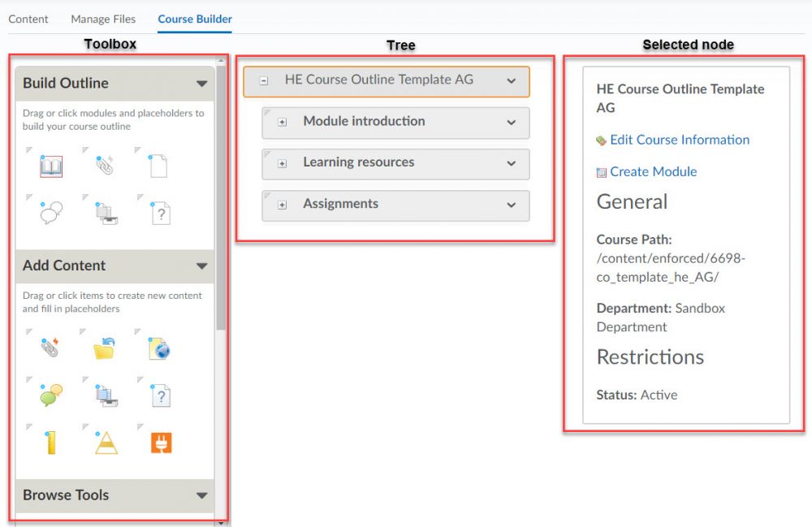Click the Create Module link
The width and height of the screenshot is (812, 527).
coord(653,171)
